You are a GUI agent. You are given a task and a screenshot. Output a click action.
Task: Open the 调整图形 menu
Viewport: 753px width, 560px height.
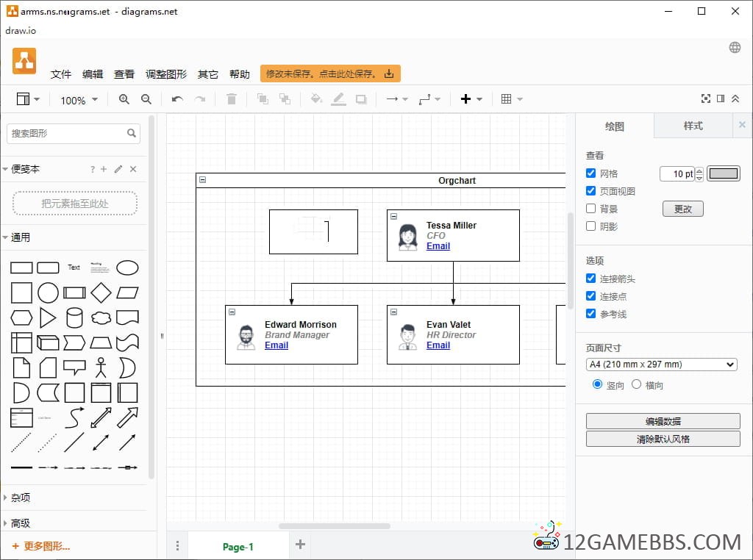coord(166,74)
